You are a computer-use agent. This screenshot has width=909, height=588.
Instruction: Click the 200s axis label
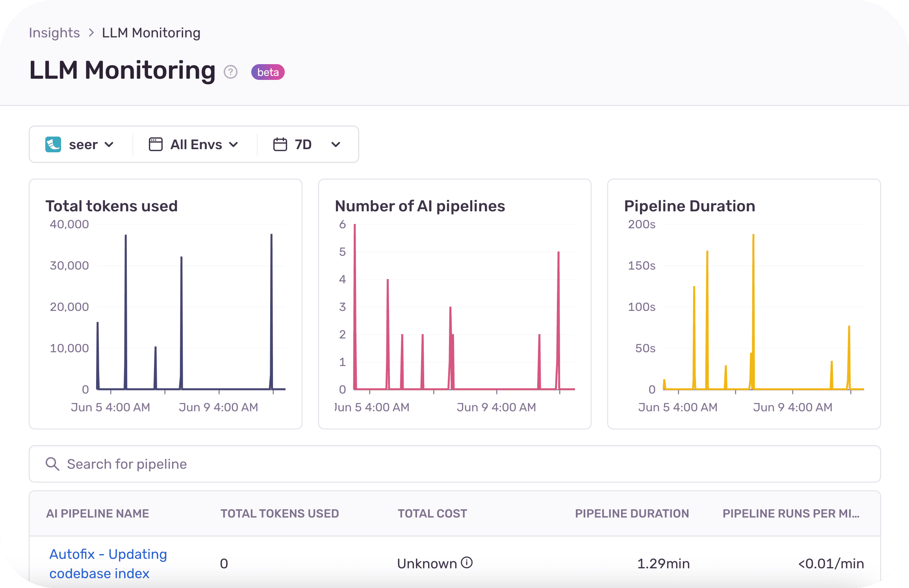[x=642, y=224]
